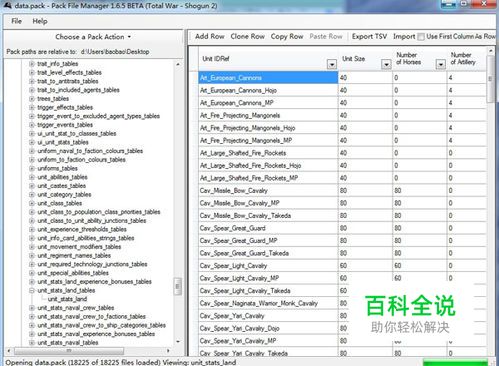Screen dimensions: 499x366
Task: Select unit_castes_tables in the tree
Action: click(61, 186)
